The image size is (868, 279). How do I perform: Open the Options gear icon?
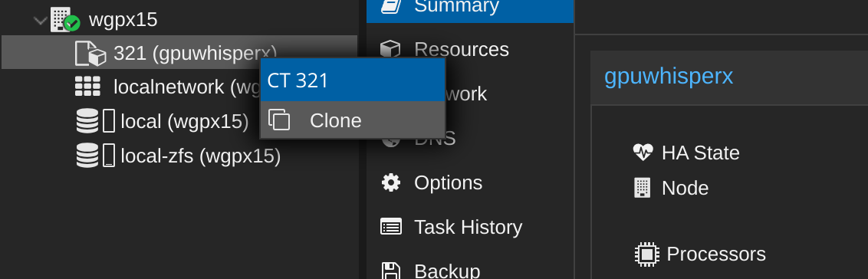point(391,182)
